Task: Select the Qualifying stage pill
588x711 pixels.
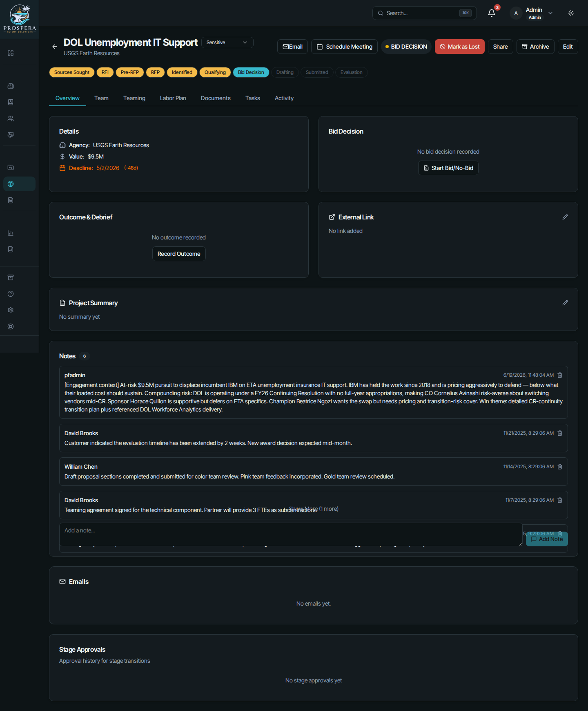Action: coord(215,72)
